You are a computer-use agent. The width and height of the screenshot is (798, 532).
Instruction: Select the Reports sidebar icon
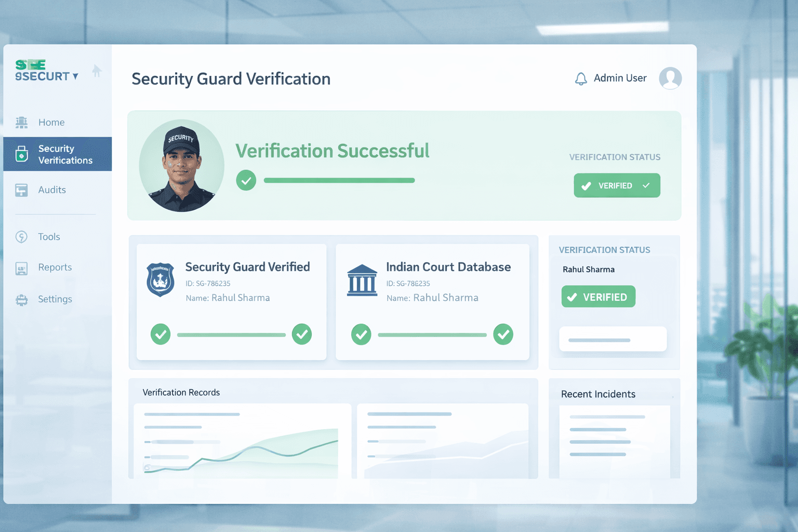coord(21,267)
